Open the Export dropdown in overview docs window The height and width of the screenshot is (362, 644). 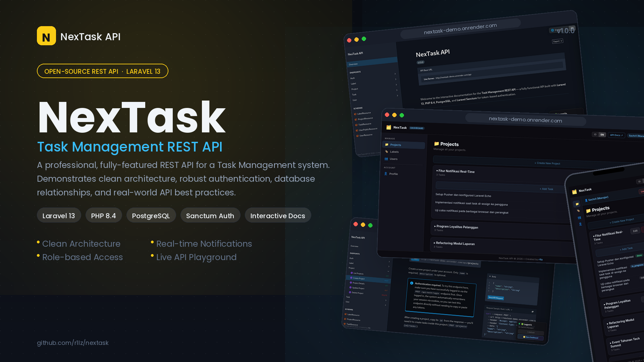coord(557,41)
